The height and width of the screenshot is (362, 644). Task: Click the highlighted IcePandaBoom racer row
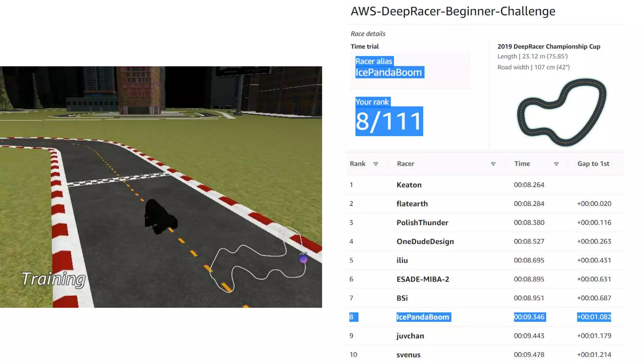[423, 317]
